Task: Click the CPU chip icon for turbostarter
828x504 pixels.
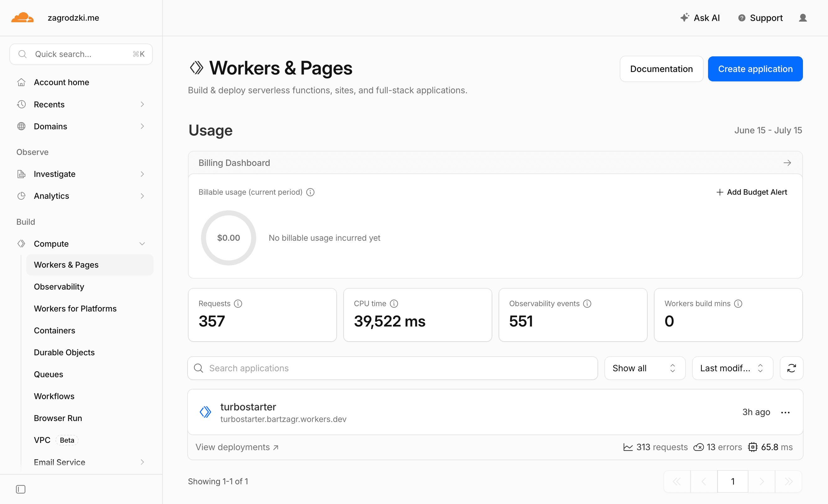Action: [753, 447]
